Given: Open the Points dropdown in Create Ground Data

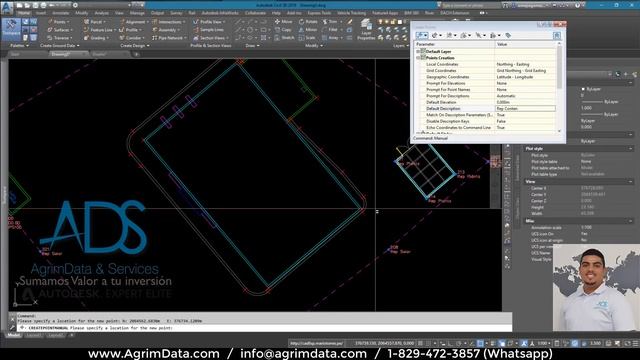Looking at the screenshot, I should tap(58, 22).
